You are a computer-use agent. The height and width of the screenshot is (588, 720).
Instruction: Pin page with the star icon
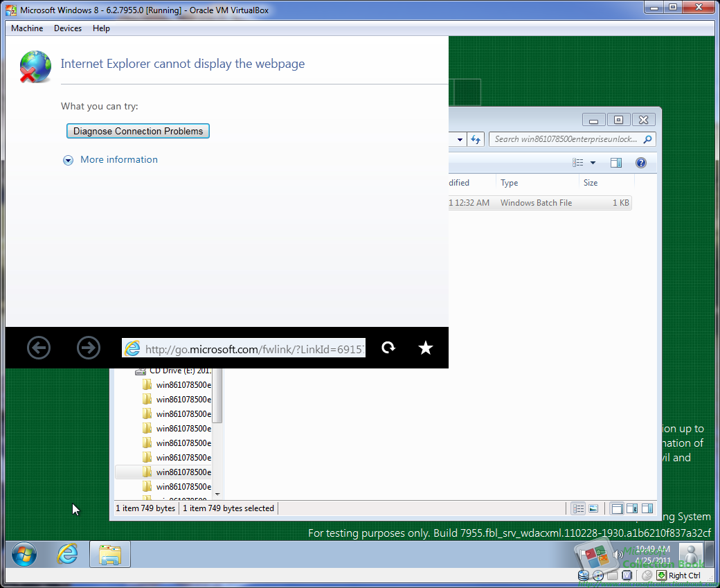point(426,348)
